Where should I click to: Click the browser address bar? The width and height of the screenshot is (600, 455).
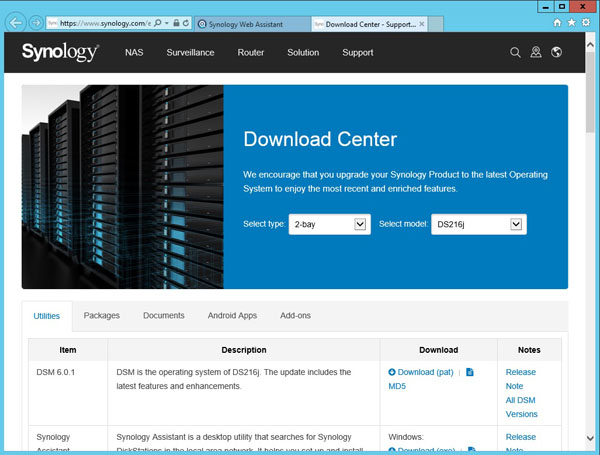click(x=100, y=22)
